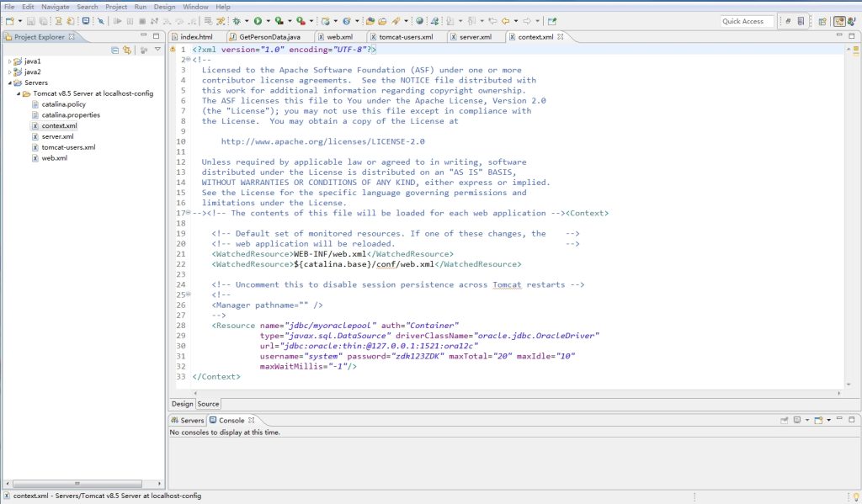The width and height of the screenshot is (862, 504).
Task: Click the Save toolbar icon
Action: click(30, 21)
